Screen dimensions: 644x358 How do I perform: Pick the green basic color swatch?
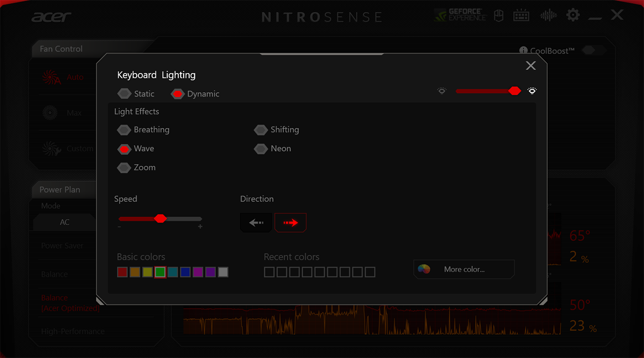pos(160,271)
